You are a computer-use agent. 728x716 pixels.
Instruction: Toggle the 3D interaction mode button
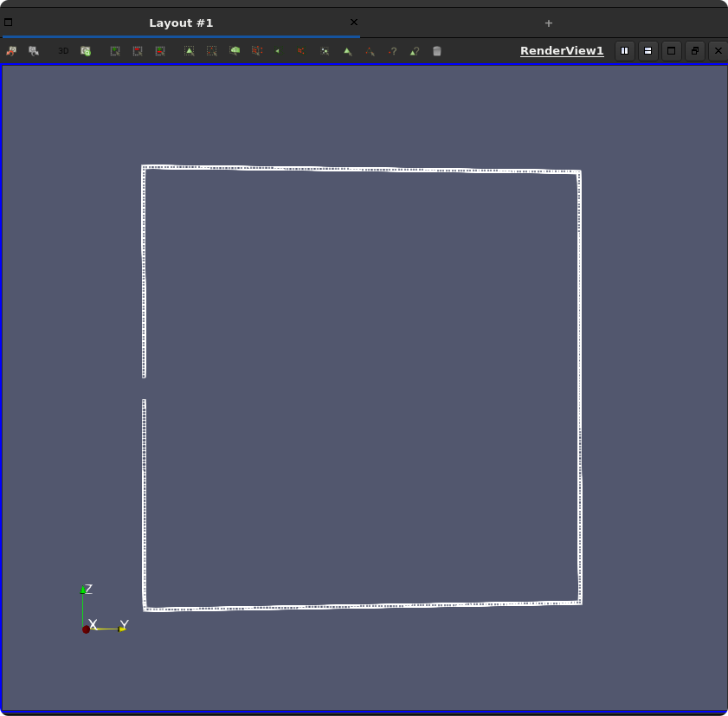point(63,51)
